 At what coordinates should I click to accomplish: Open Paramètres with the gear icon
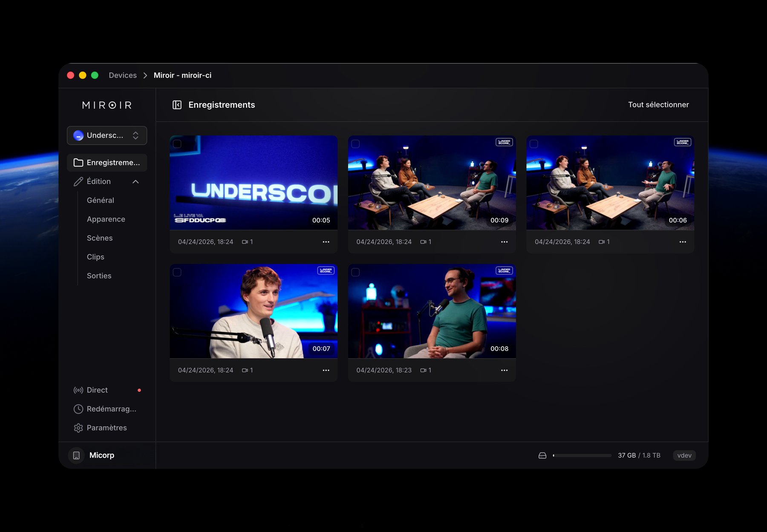click(x=78, y=428)
